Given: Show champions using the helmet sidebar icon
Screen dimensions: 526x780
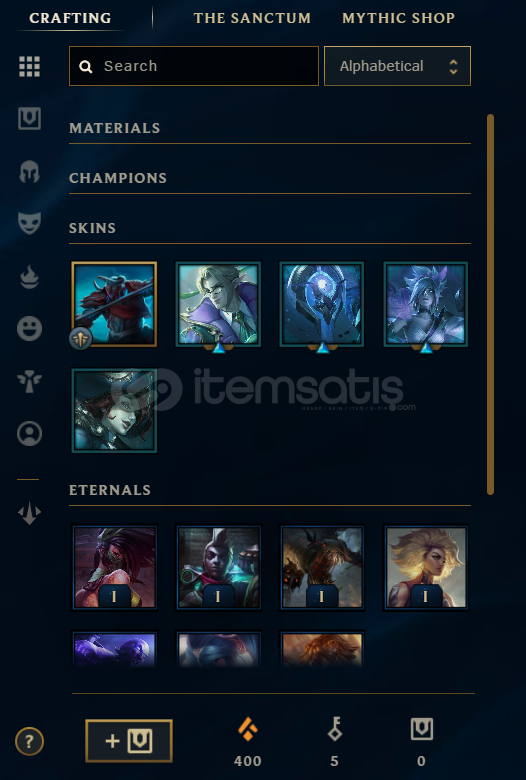Looking at the screenshot, I should [29, 172].
